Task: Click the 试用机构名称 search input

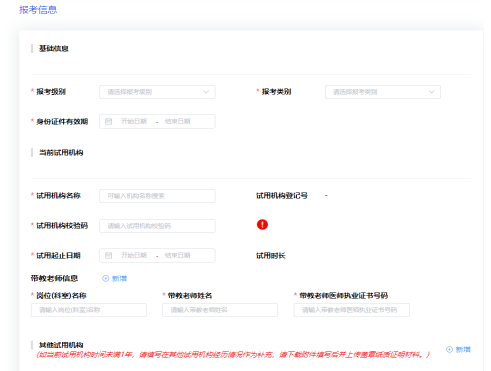Action: tap(157, 196)
